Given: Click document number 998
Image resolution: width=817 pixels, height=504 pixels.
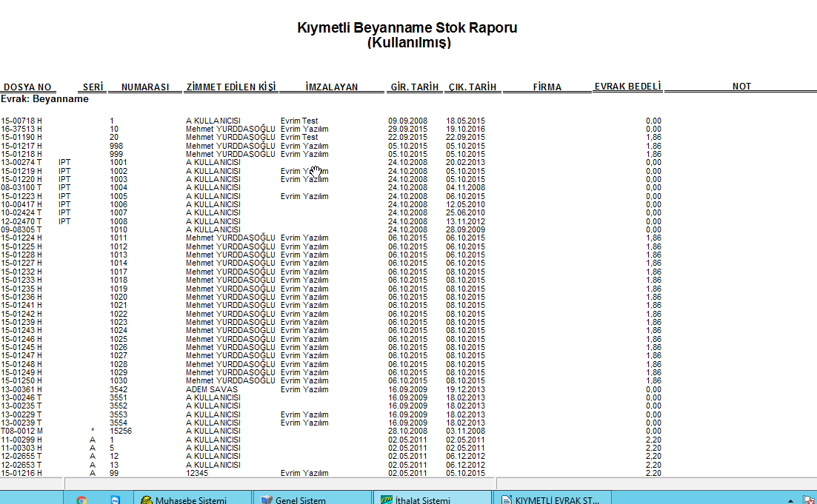Looking at the screenshot, I should tap(116, 147).
